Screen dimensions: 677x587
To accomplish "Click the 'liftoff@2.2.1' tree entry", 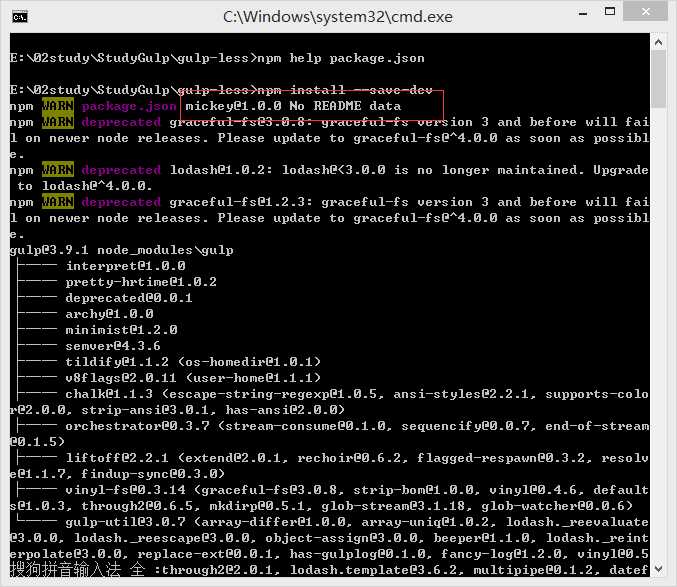I will [117, 458].
